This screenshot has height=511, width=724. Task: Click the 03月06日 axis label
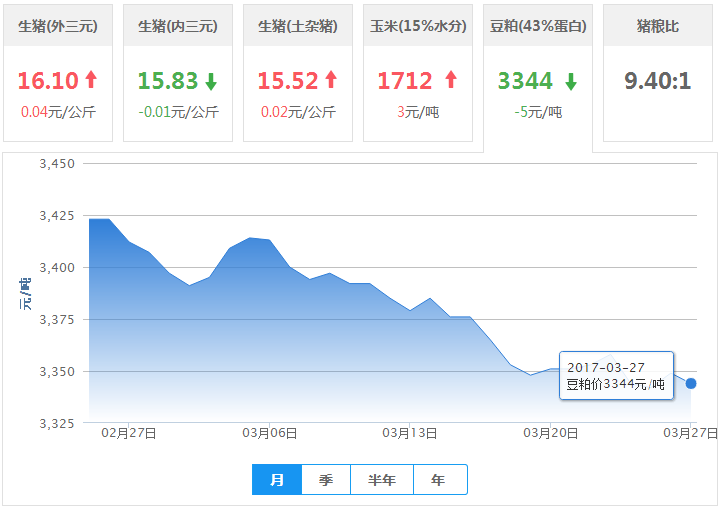(x=270, y=433)
